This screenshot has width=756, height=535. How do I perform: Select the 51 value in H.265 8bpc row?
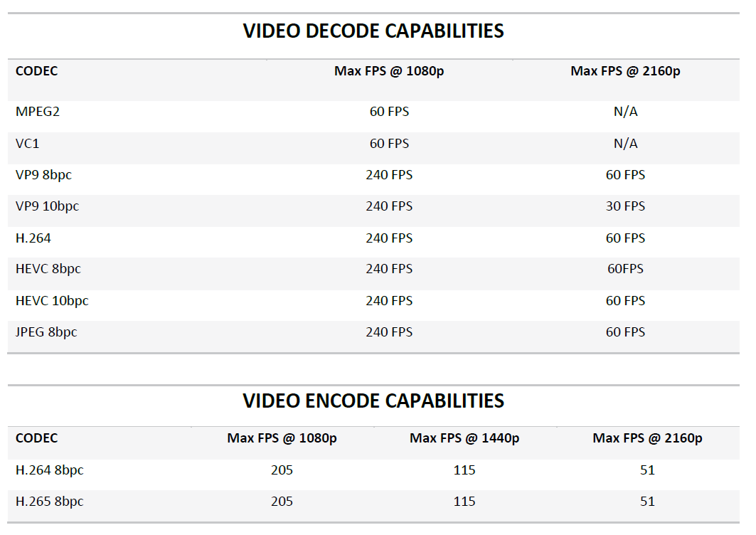point(647,502)
